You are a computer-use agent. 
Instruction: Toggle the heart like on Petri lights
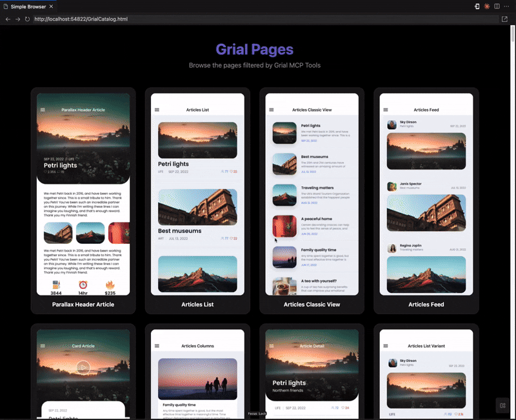(x=231, y=171)
